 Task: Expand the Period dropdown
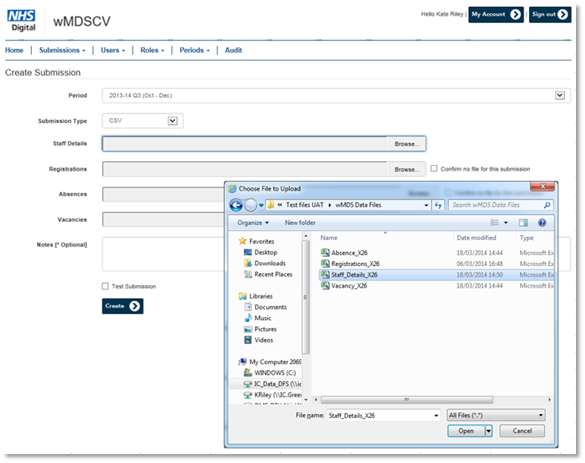(x=560, y=96)
